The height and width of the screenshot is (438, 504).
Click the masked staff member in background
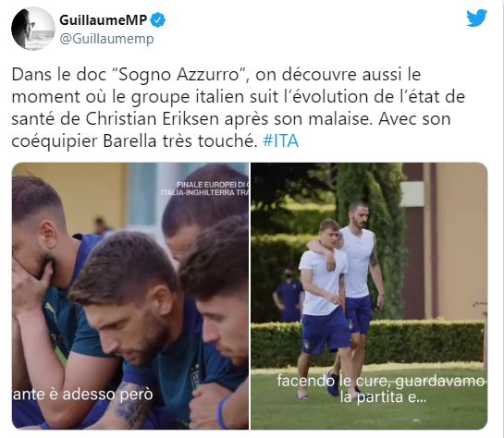point(289,296)
